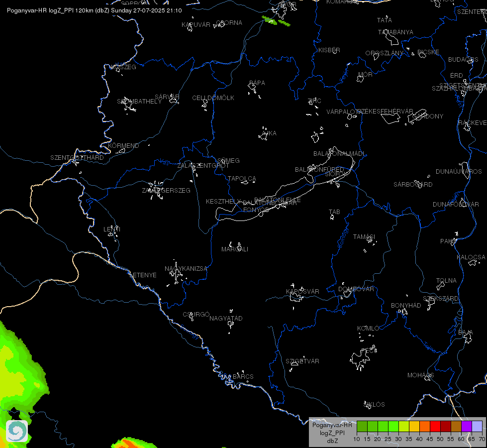The height and width of the screenshot is (448, 487).
Task: Click the KAPOSVÁR city label
Action: [302, 291]
